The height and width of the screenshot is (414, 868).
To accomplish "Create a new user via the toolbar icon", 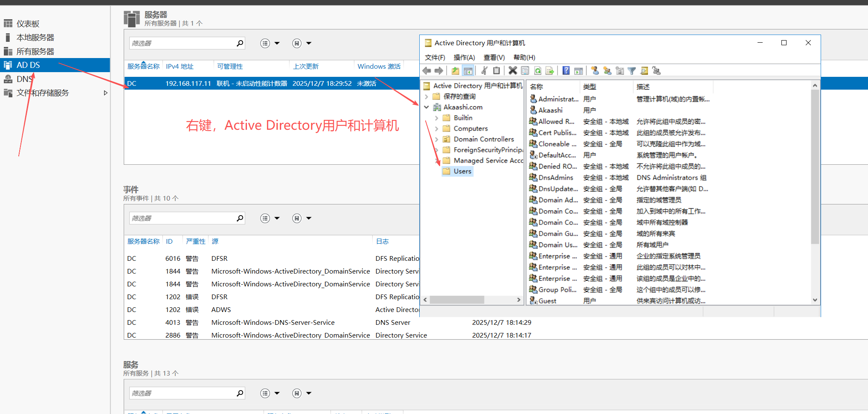I will coord(595,71).
